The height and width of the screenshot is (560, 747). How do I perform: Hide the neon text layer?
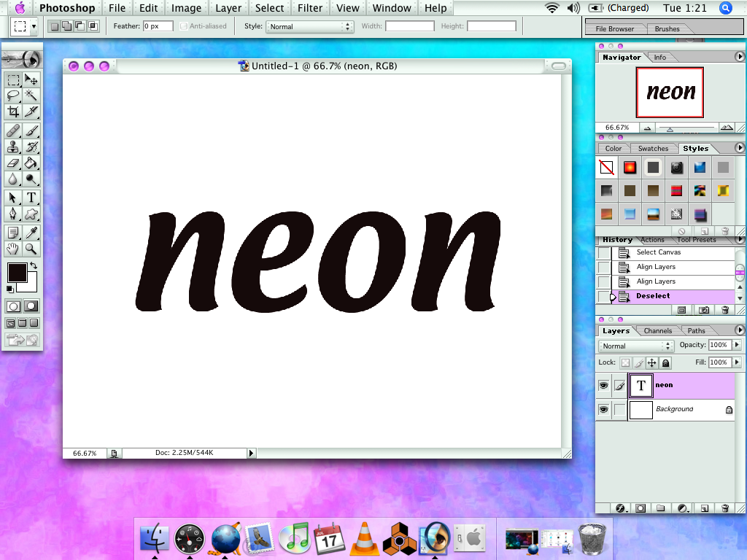(x=603, y=385)
